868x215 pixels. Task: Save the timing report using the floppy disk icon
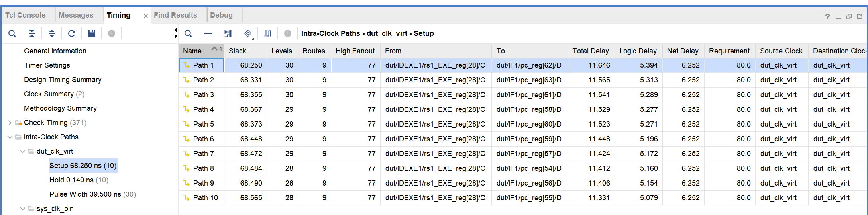coord(92,33)
